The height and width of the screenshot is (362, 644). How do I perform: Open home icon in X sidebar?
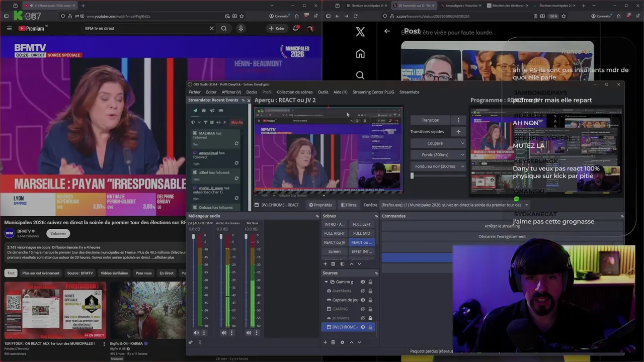360,54
